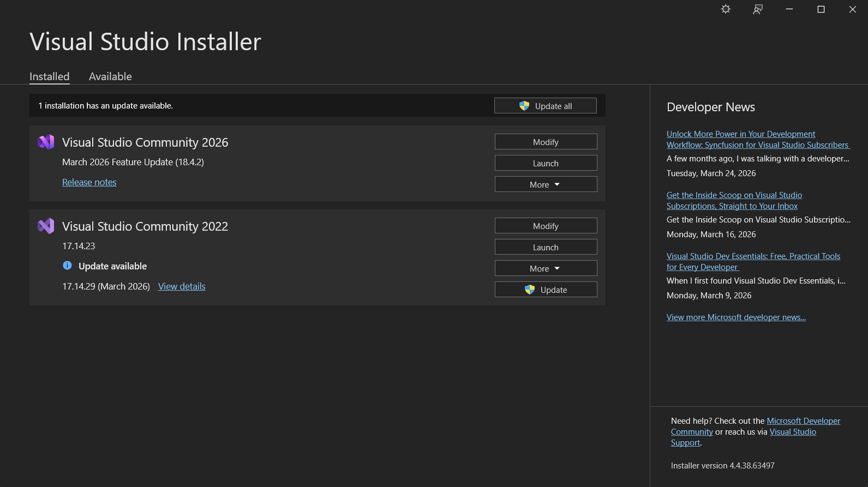Click the March 2026 Feature Update (18.4.2) text
868x487 pixels.
pos(133,162)
